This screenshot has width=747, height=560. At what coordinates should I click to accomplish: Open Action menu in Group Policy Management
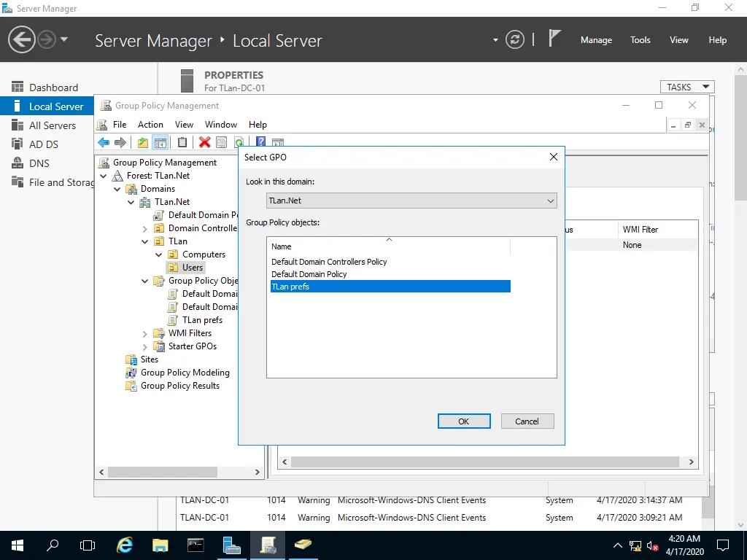(150, 124)
